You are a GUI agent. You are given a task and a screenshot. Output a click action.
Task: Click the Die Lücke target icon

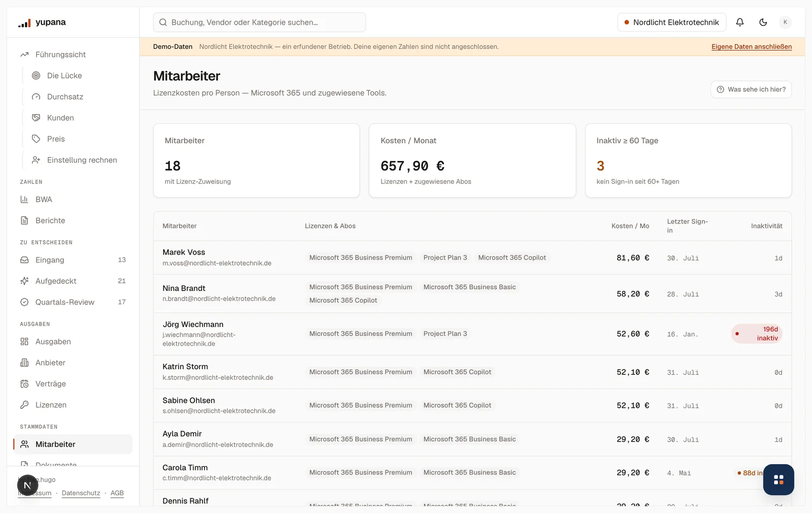pos(36,76)
